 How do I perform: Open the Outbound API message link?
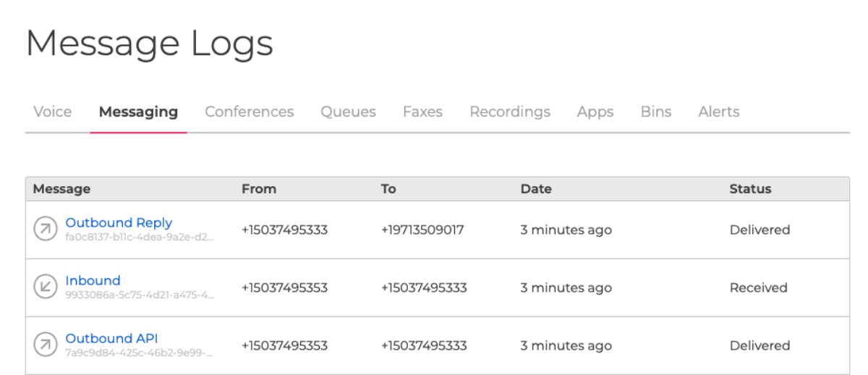pos(111,339)
